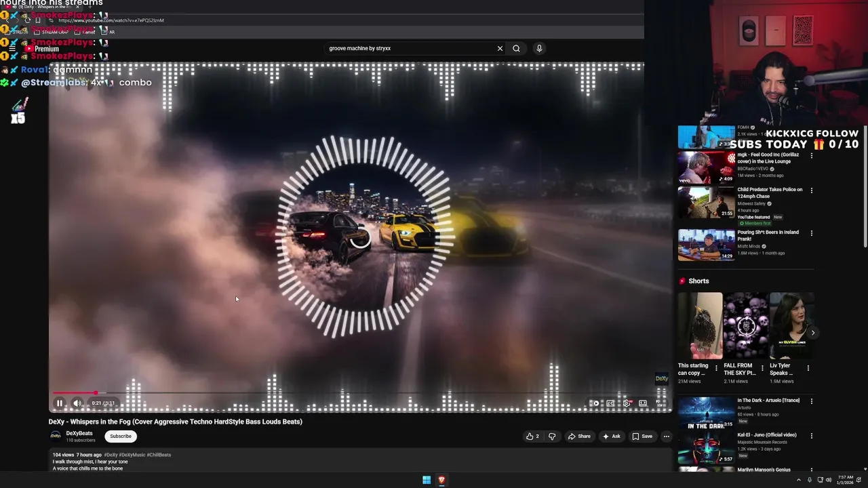Open options for Pouring Sh*t Beers video
This screenshot has height=488, width=868.
[811, 233]
